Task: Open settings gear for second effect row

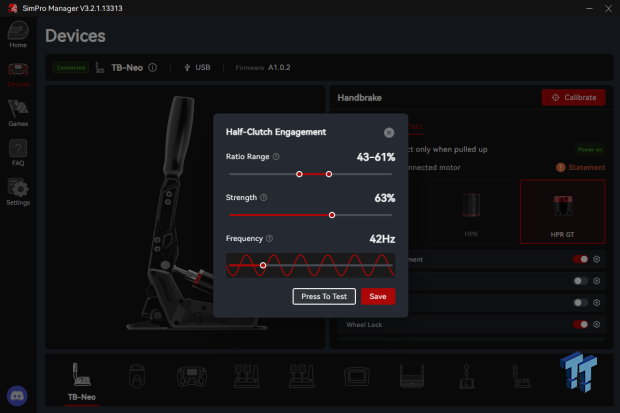Action: click(597, 281)
